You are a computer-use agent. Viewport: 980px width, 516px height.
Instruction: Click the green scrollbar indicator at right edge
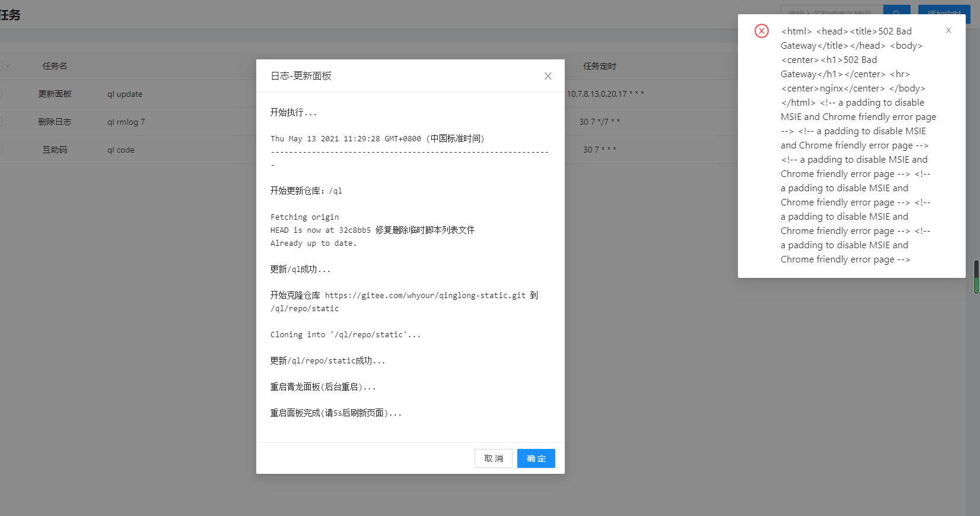(976, 277)
